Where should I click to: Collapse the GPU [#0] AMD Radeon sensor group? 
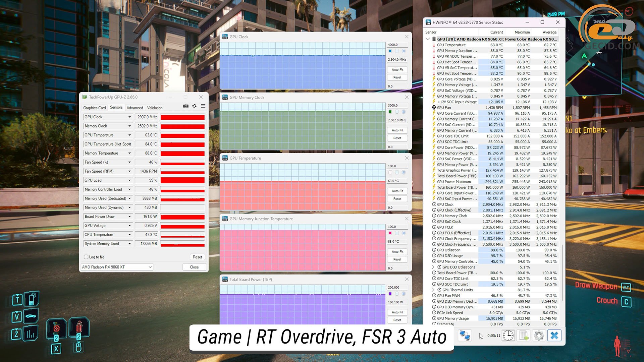point(428,39)
